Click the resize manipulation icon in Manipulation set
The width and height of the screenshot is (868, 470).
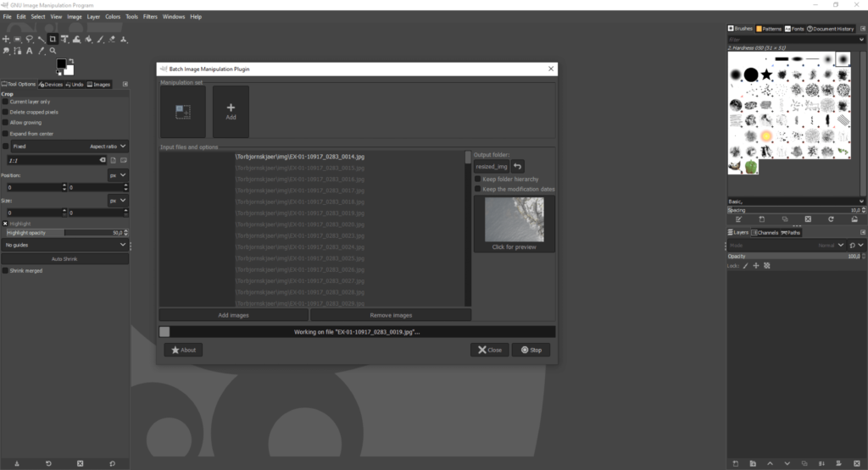pyautogui.click(x=182, y=111)
